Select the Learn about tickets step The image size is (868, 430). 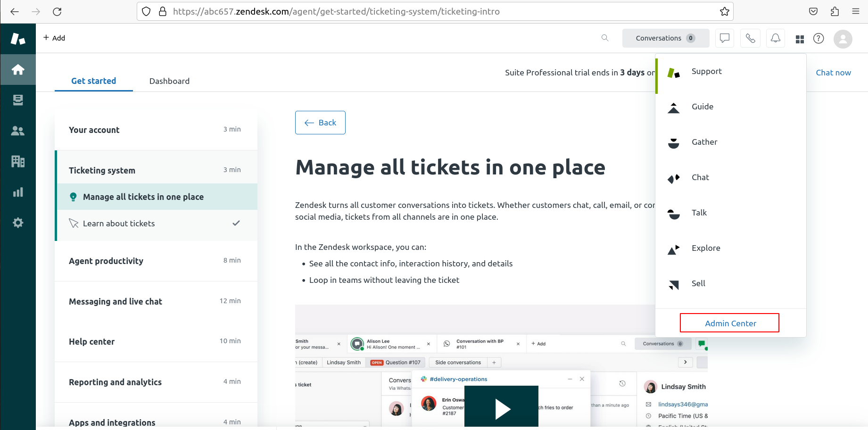coord(157,223)
